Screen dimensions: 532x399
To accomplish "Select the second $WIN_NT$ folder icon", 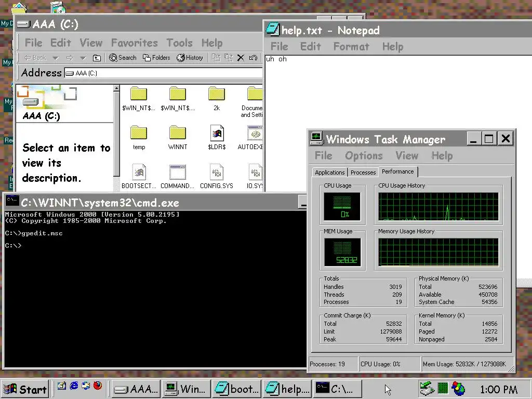I will tap(178, 94).
